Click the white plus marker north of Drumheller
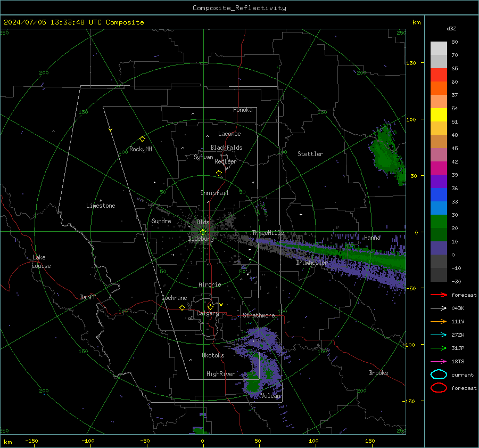This screenshot has width=479, height=448. (x=301, y=214)
